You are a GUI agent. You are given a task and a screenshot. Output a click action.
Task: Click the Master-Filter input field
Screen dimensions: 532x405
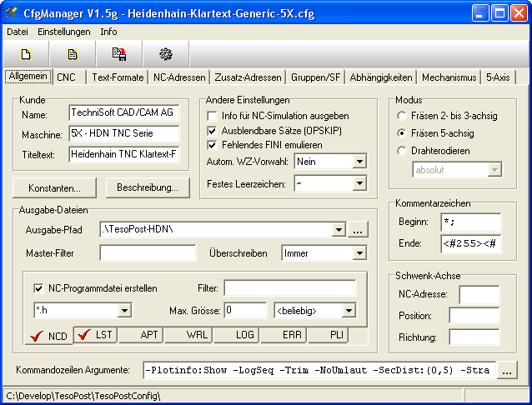click(x=148, y=252)
